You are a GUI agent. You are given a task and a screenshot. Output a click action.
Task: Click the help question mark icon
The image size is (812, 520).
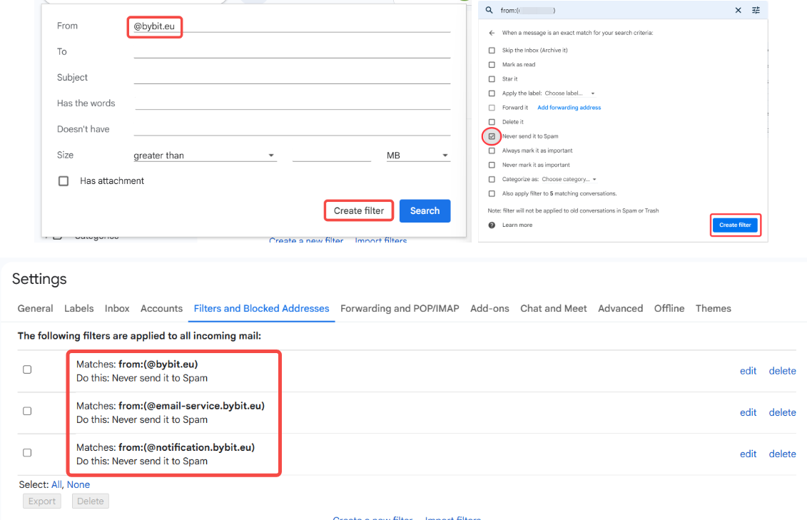click(x=492, y=225)
